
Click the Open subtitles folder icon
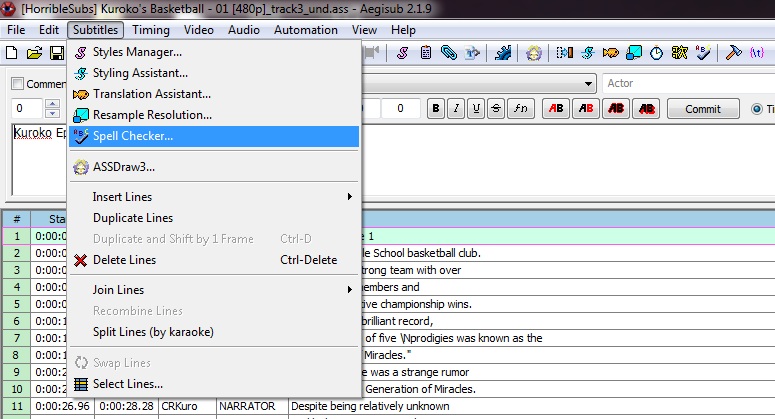tap(34, 53)
